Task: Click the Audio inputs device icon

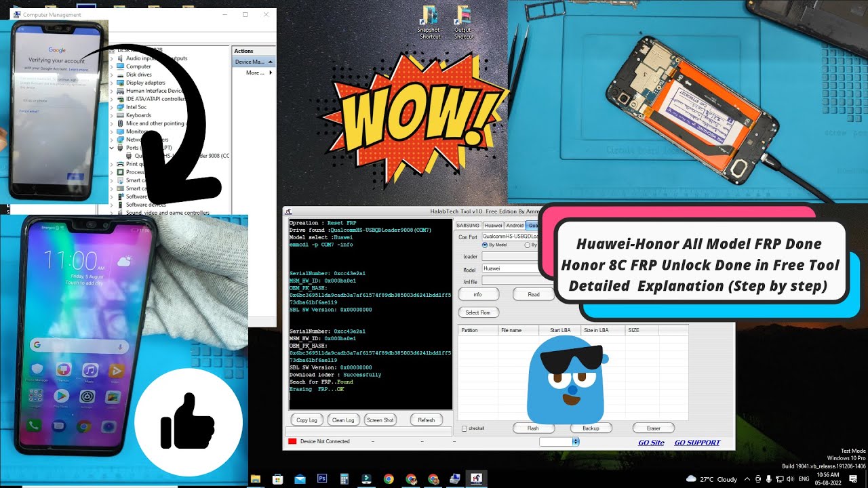Action: click(x=120, y=58)
